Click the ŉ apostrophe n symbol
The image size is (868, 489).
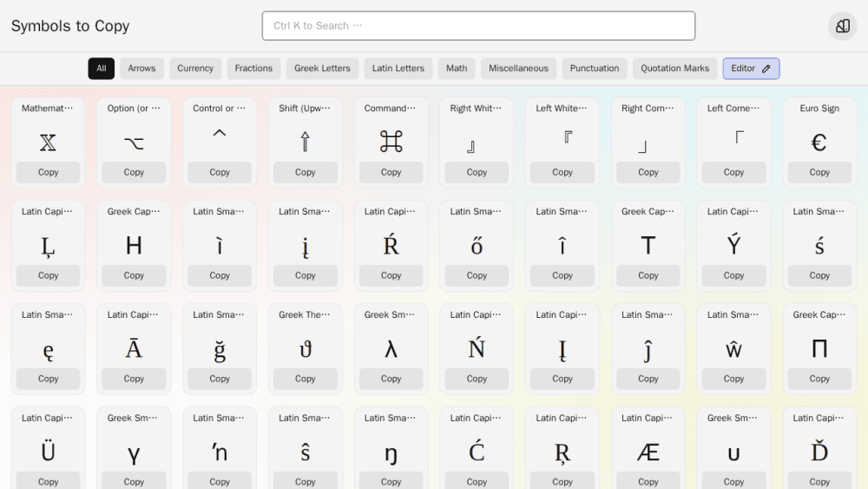(x=220, y=453)
